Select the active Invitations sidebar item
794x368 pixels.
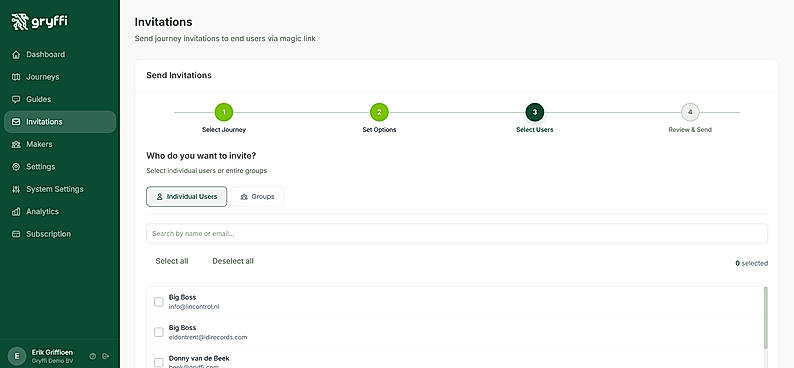point(60,122)
